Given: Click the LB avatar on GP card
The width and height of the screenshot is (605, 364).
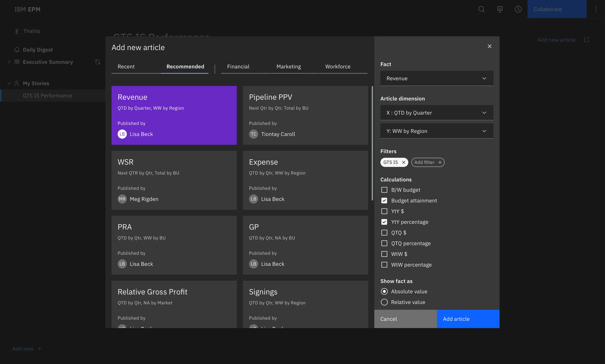Looking at the screenshot, I should [x=253, y=264].
